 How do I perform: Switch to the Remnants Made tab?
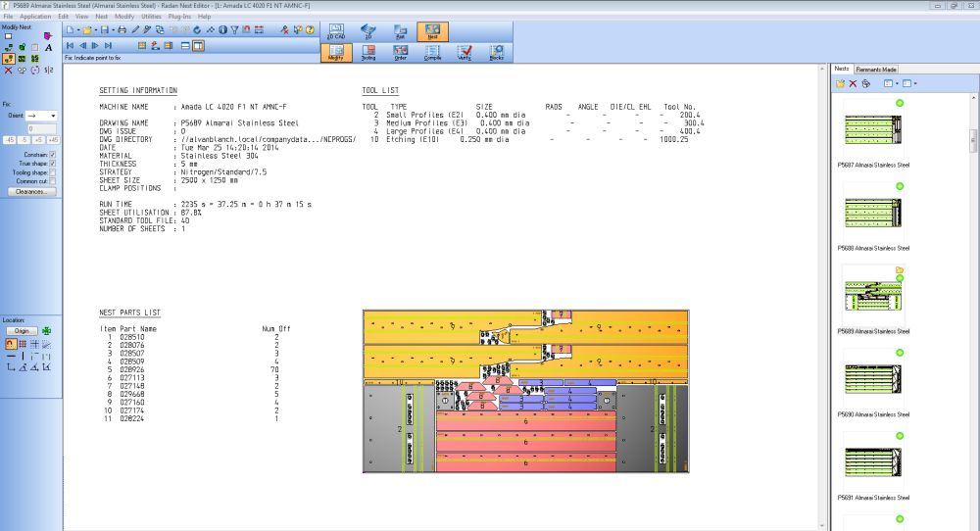[x=877, y=70]
